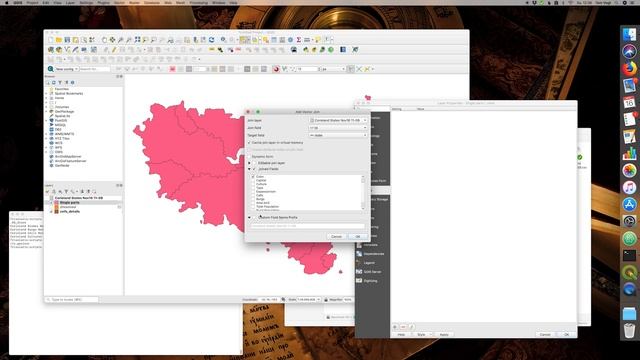Collapse the Custom Field Name Prefix section

[249, 218]
